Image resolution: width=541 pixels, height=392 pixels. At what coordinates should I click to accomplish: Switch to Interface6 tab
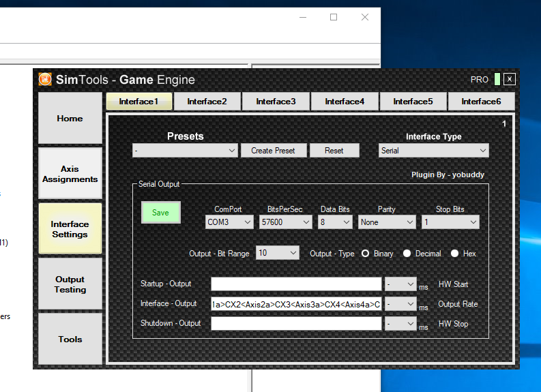[481, 102]
